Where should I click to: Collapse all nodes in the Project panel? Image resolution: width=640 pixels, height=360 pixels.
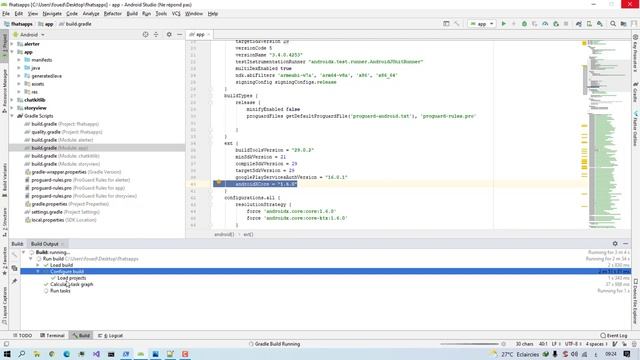pyautogui.click(x=156, y=35)
